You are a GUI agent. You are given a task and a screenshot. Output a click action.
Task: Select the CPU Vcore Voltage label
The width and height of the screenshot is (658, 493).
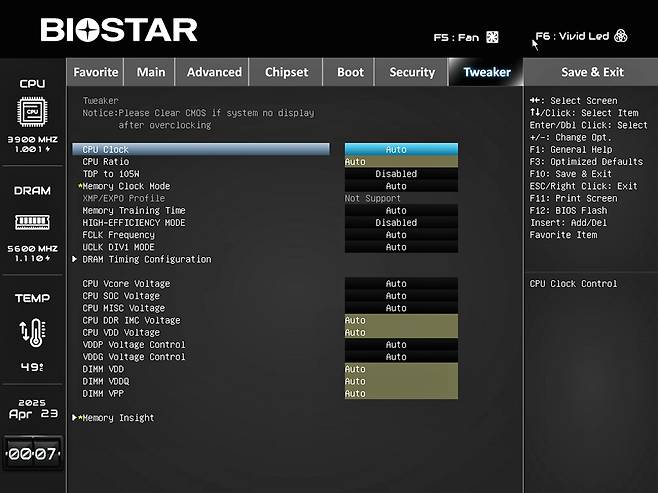[x=126, y=284]
